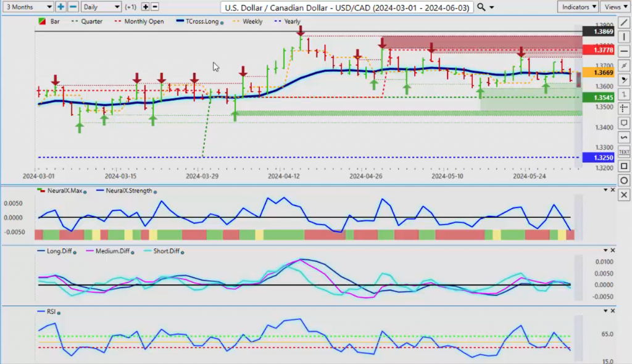The width and height of the screenshot is (632, 364).
Task: Open the Views menu
Action: click(615, 7)
